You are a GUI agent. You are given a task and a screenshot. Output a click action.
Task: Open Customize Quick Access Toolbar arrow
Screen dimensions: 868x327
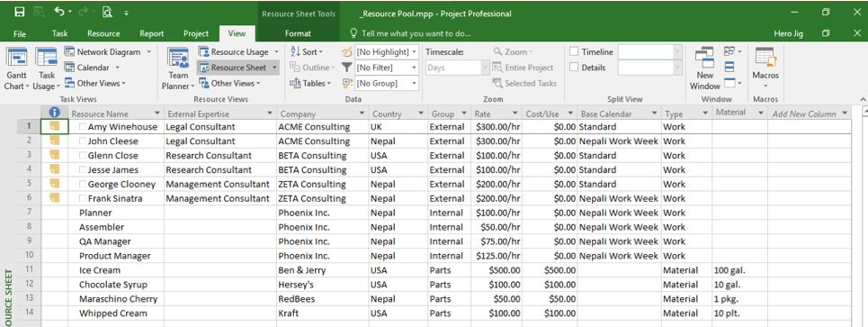[x=127, y=13]
